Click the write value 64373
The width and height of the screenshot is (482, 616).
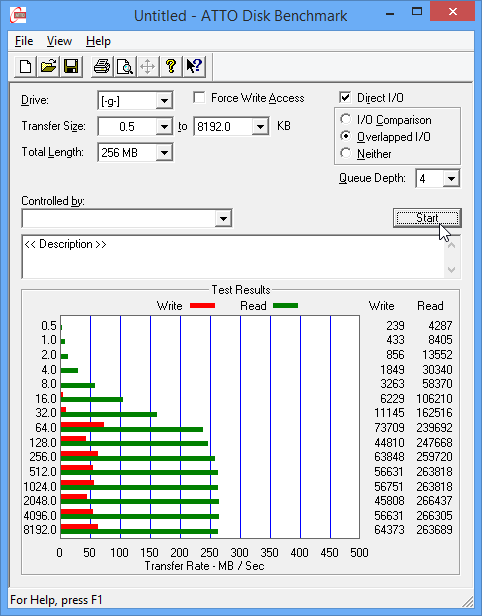point(389,530)
